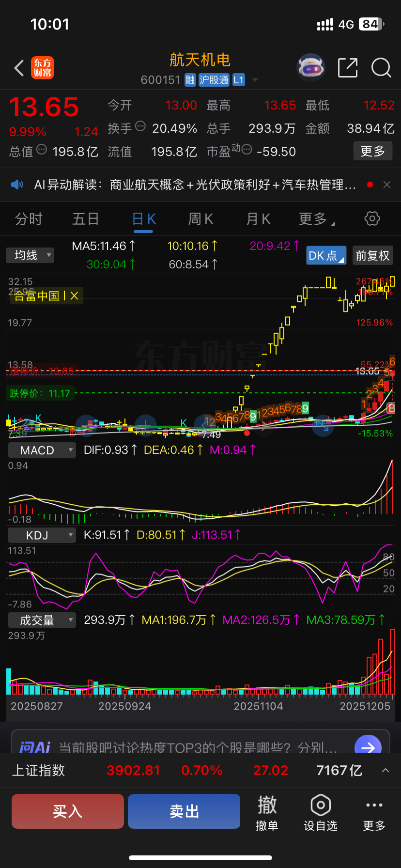Expand stock title dropdown triangle

(x=255, y=80)
